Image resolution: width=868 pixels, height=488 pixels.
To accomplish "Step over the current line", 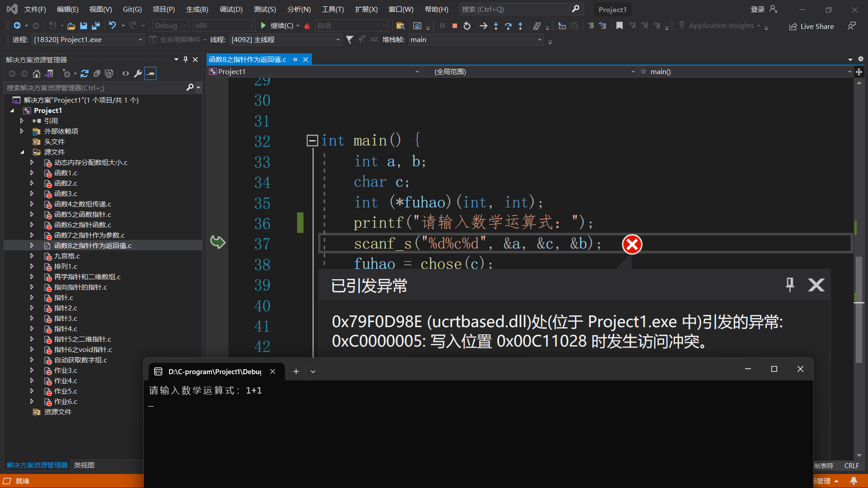I will (x=508, y=26).
